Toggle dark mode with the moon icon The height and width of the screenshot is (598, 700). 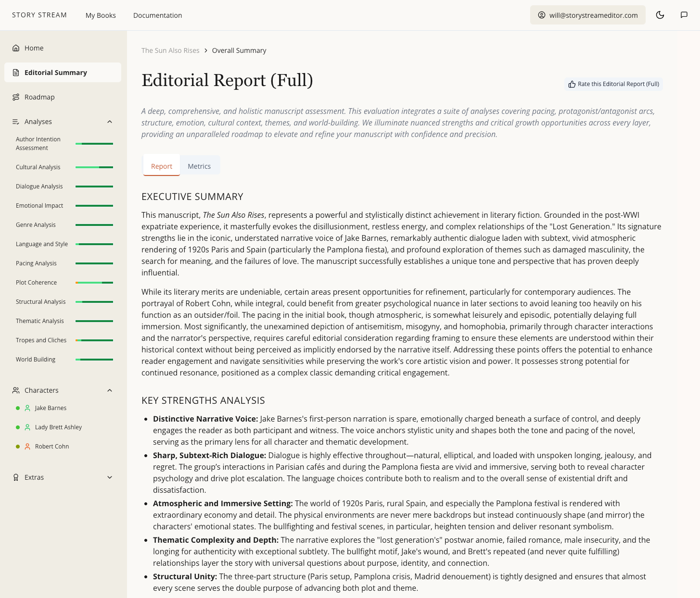(660, 15)
